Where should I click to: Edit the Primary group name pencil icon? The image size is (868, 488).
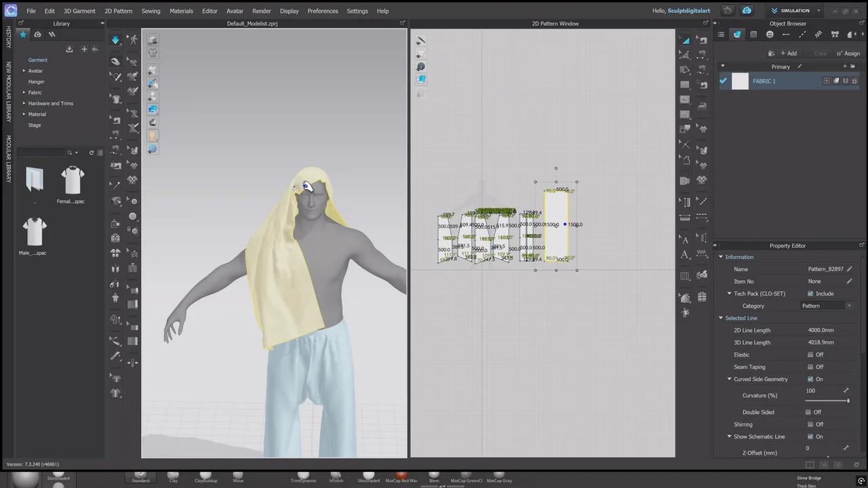800,66
